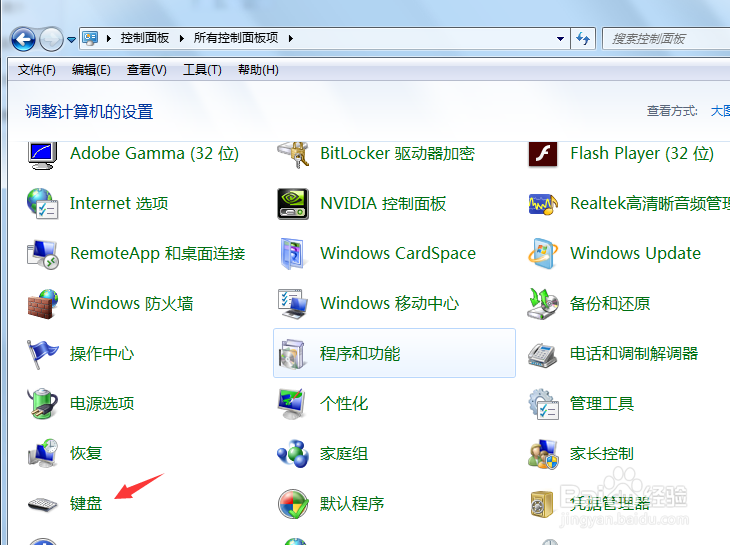730x545 pixels.
Task: Click the 程序和功能 icon
Action: point(293,354)
